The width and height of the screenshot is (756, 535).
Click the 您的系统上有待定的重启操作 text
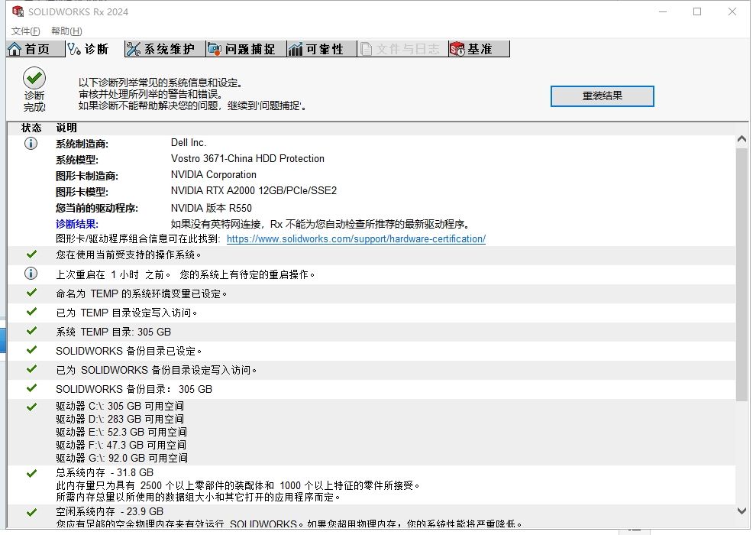tap(247, 274)
